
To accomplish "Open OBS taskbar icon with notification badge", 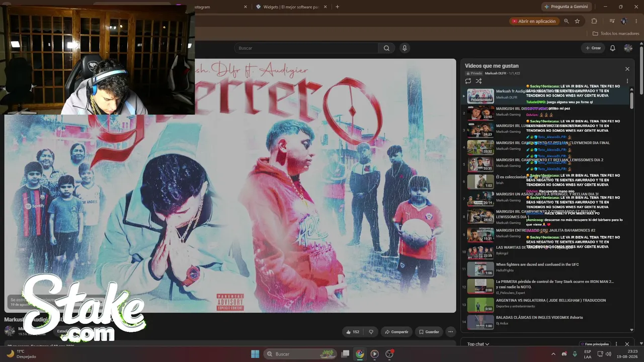I will click(x=389, y=354).
